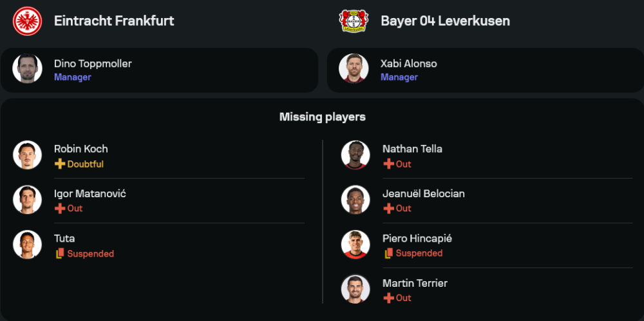Click the suspension card icon for Tuta

click(60, 253)
